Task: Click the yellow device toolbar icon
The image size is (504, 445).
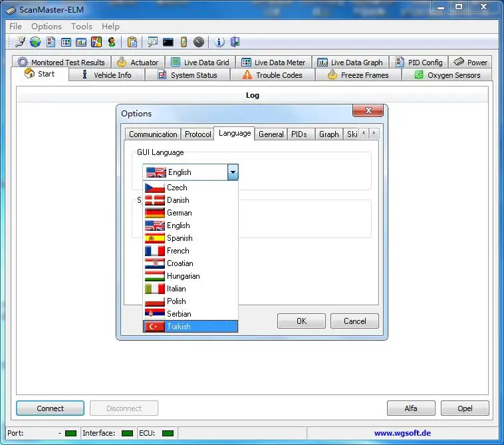Action: click(x=184, y=42)
